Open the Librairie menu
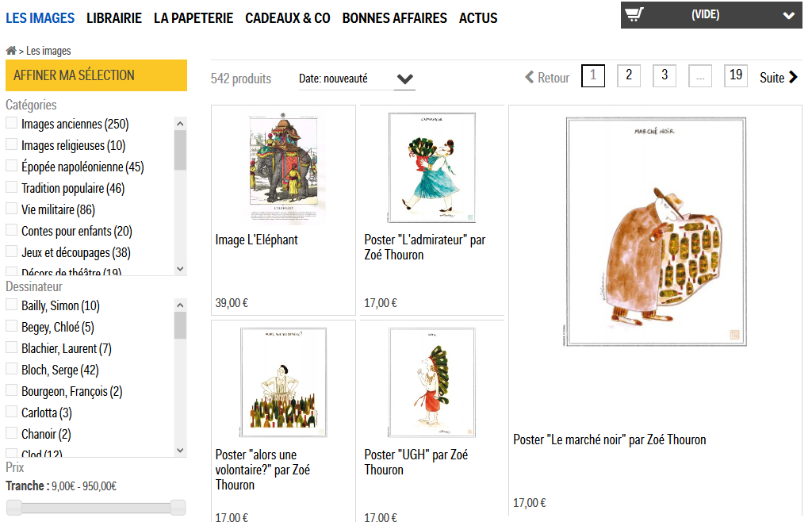This screenshot has height=522, width=812. tap(114, 17)
